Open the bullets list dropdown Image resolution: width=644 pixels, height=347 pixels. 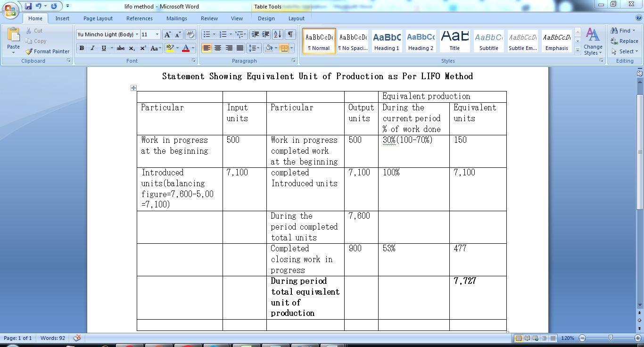coord(214,34)
